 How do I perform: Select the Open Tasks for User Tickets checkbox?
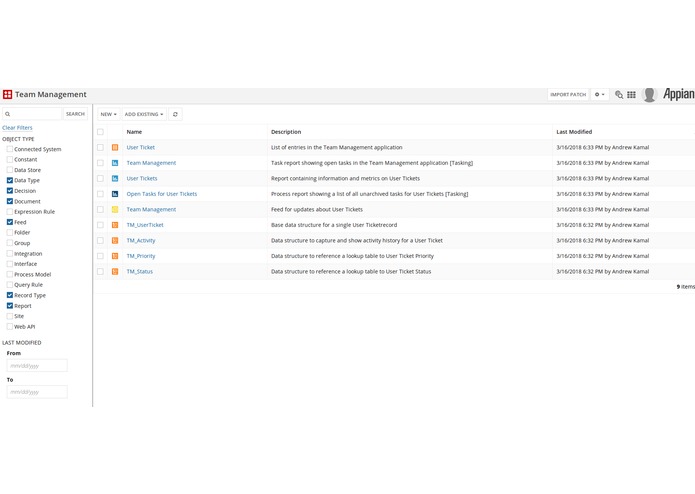point(100,194)
